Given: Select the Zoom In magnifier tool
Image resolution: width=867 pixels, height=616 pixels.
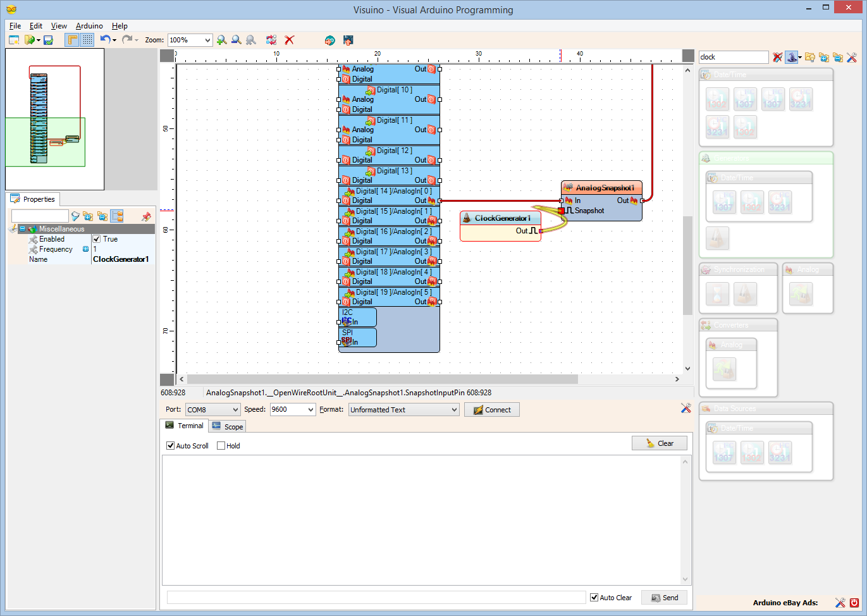Looking at the screenshot, I should click(221, 40).
